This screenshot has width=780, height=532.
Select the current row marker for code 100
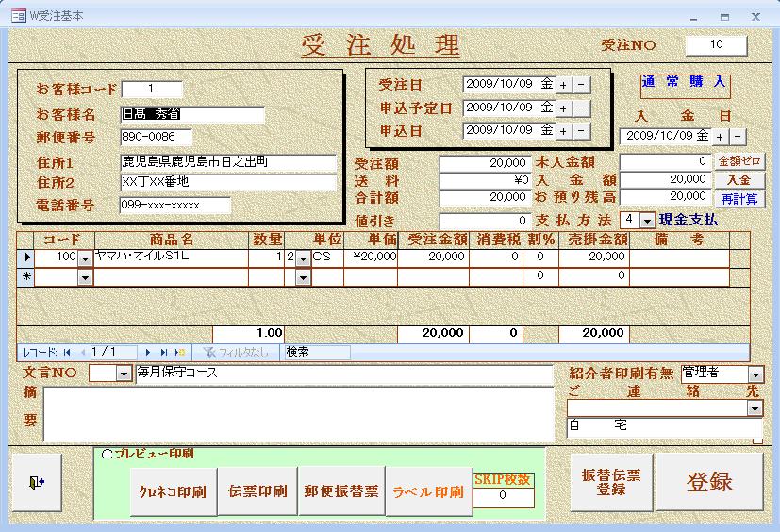pyautogui.click(x=26, y=257)
